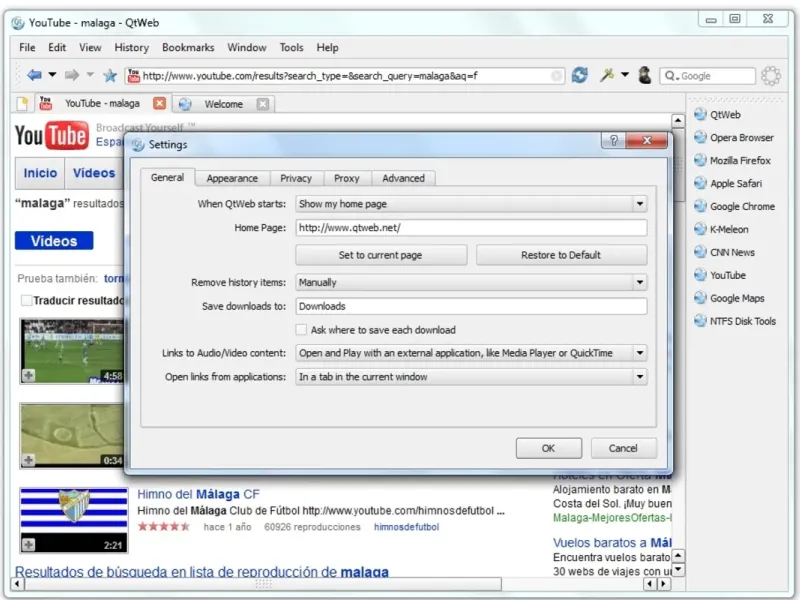This screenshot has height=600, width=800.
Task: Open K-Meleon sidebar bookmark
Action: [x=721, y=230]
